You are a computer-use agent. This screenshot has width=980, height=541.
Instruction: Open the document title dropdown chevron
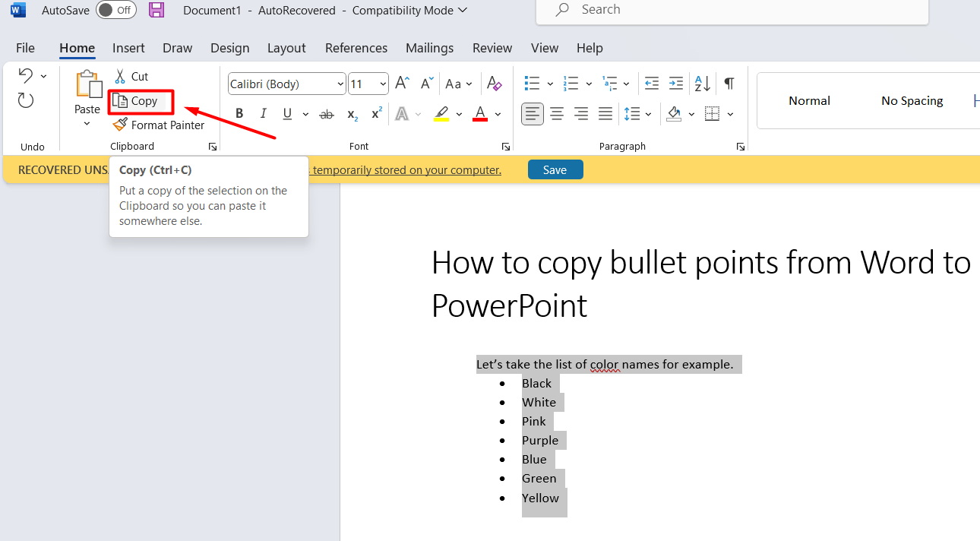[463, 11]
